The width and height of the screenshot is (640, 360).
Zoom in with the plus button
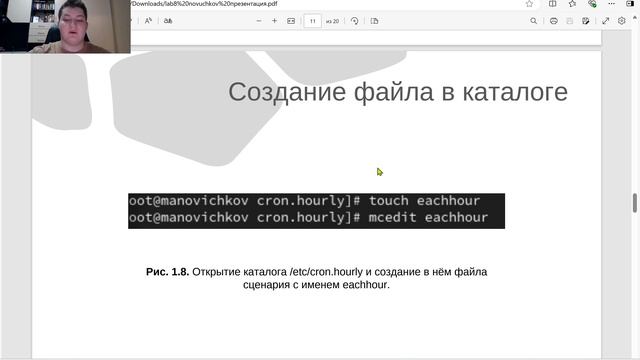click(274, 21)
